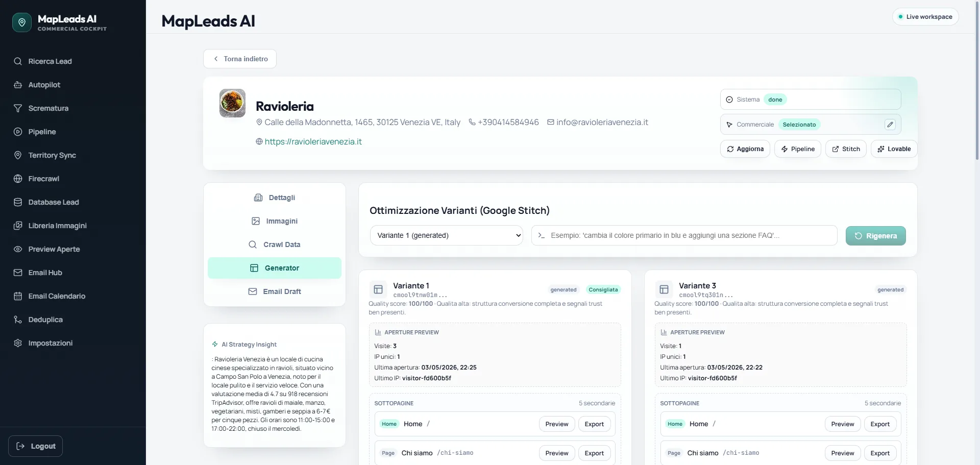Switch to the Immagini tab
Image resolution: width=980 pixels, height=465 pixels.
(275, 221)
